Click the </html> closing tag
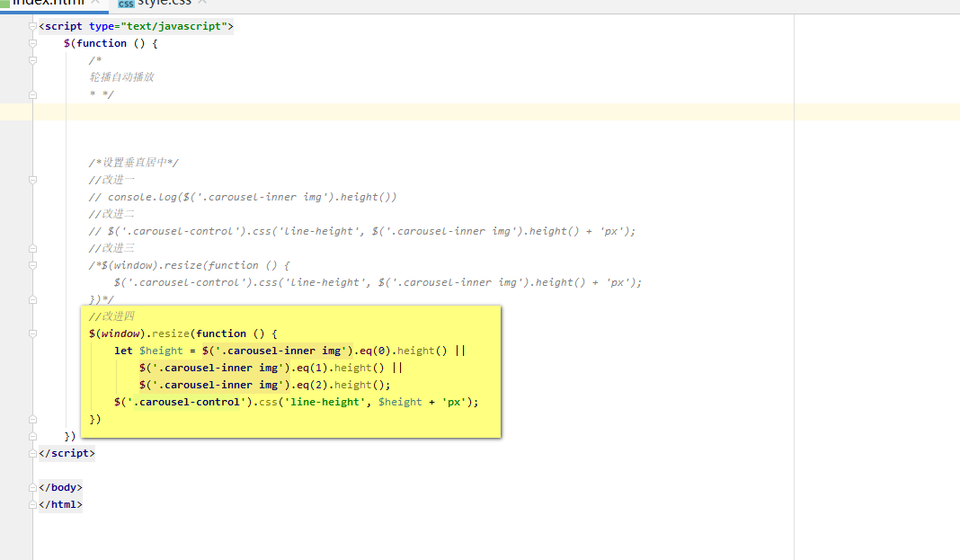960x560 pixels. [x=60, y=505]
